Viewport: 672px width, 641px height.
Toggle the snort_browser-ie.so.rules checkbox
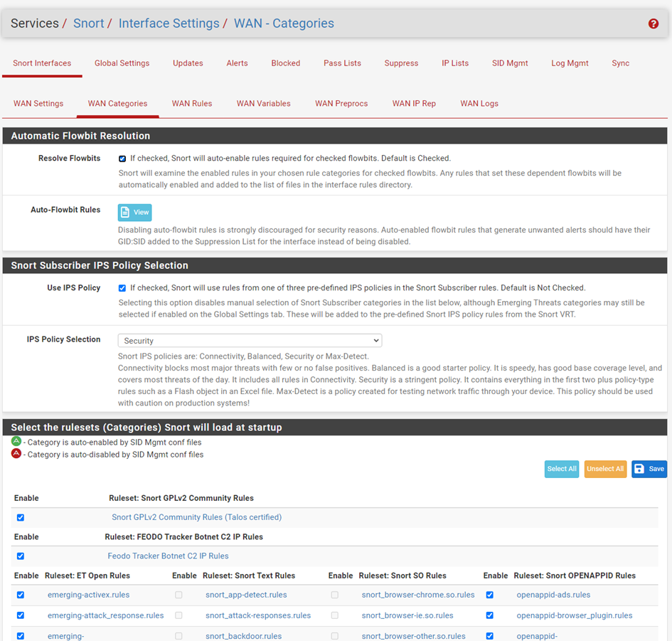pos(335,615)
